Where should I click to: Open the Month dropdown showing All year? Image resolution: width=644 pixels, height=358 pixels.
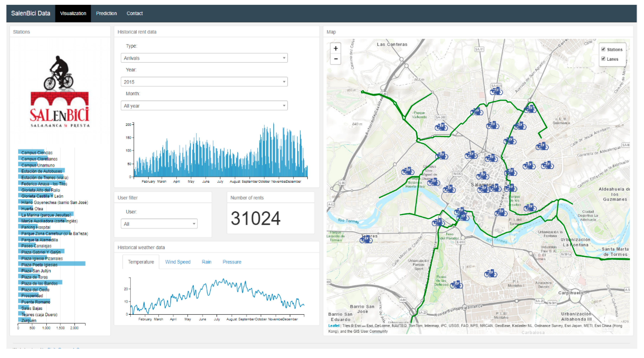204,106
